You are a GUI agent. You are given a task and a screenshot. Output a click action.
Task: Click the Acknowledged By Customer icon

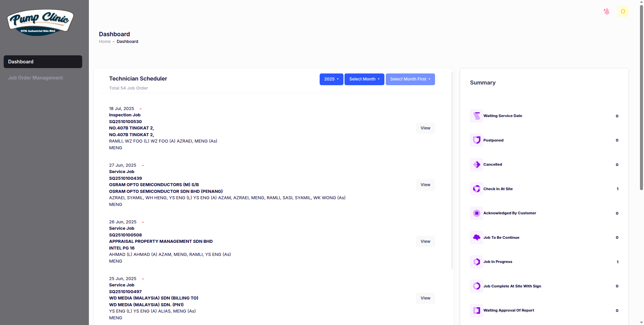point(476,213)
